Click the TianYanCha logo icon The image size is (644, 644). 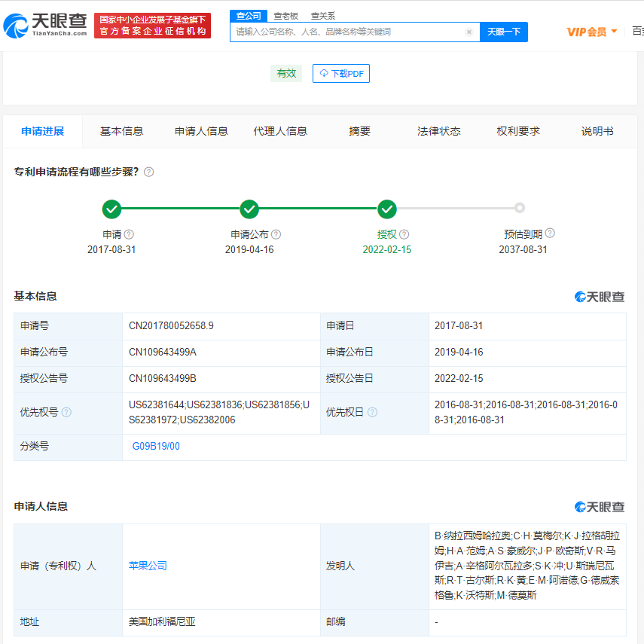click(x=17, y=26)
